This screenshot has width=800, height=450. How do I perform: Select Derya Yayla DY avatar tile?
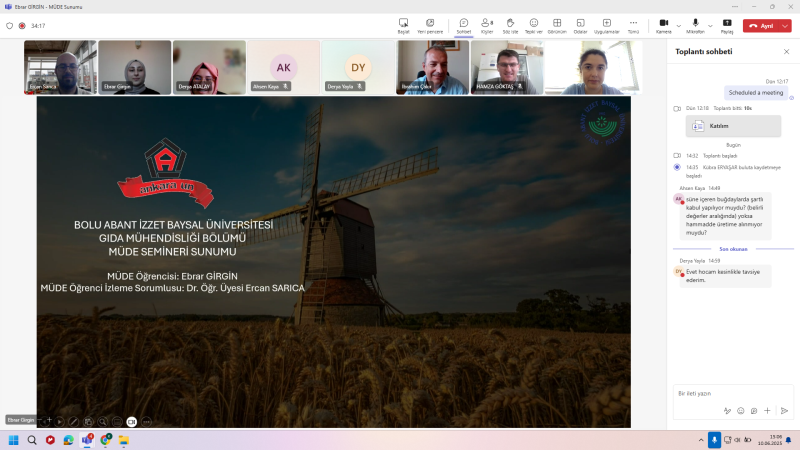[x=358, y=67]
